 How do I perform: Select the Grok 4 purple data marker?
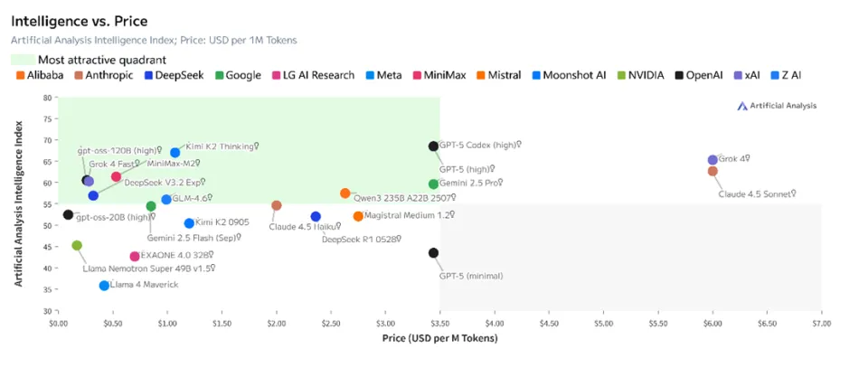712,160
